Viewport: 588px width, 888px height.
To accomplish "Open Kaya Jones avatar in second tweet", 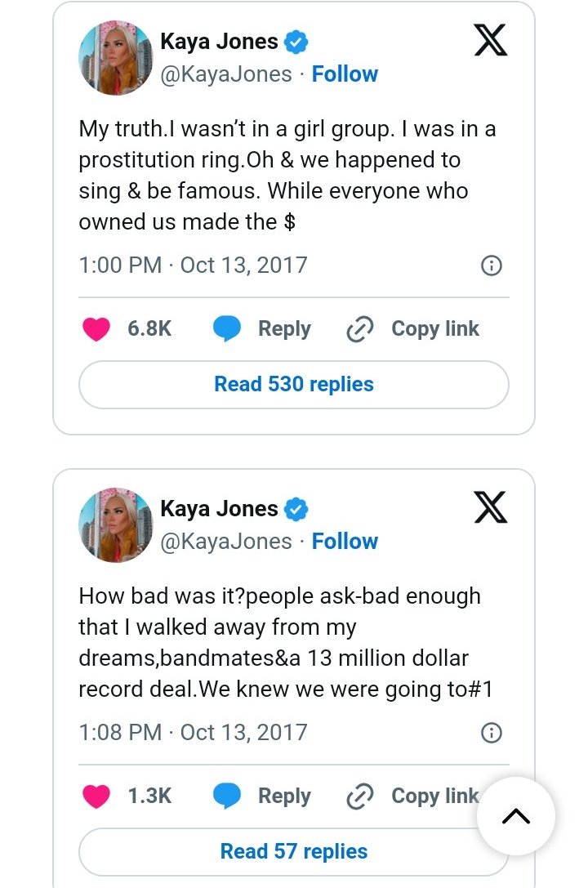I will point(115,525).
